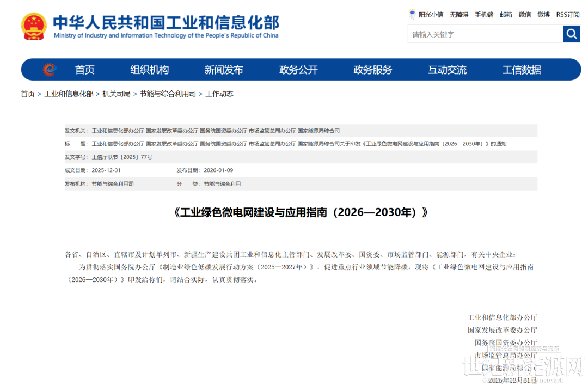This screenshot has height=386, width=588.
Task: Click the red-blue swirl icon in navigation bar
Action: 50,70
